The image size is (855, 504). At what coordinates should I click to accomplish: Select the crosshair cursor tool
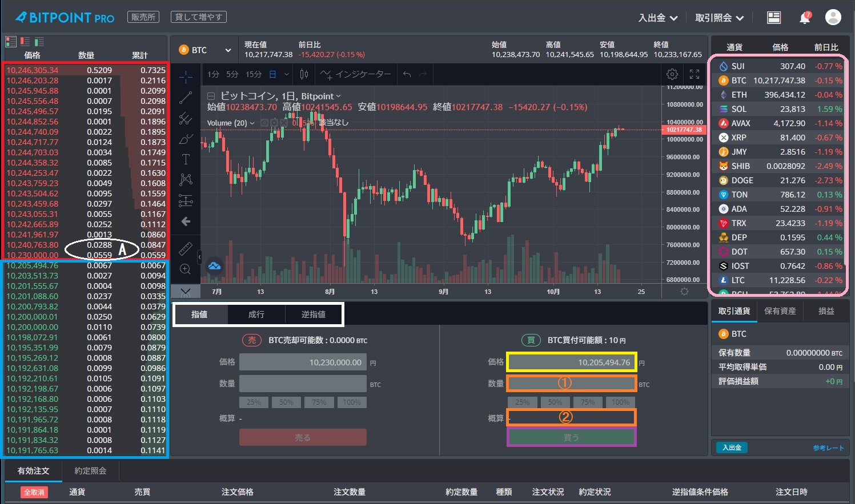[x=186, y=76]
